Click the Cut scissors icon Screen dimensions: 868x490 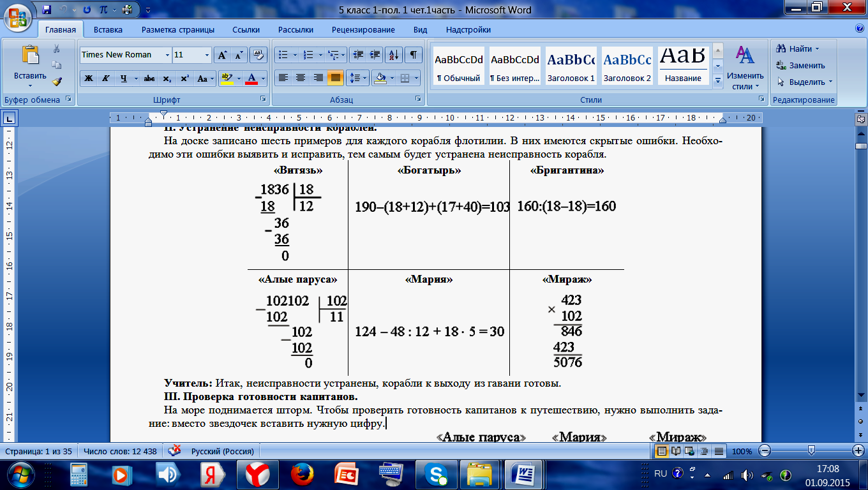point(57,48)
